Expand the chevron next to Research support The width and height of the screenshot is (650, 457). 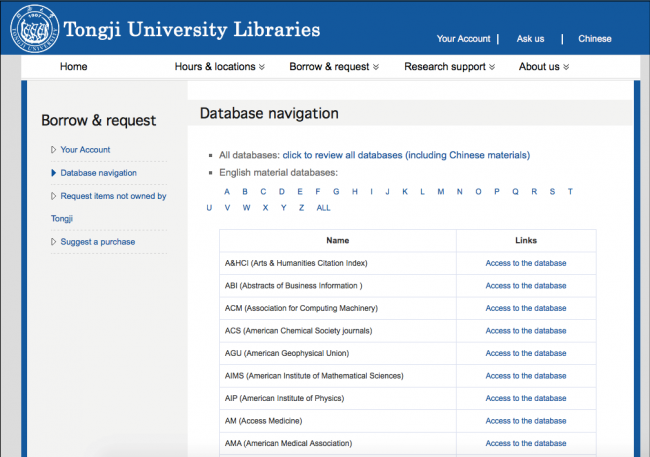[492, 67]
